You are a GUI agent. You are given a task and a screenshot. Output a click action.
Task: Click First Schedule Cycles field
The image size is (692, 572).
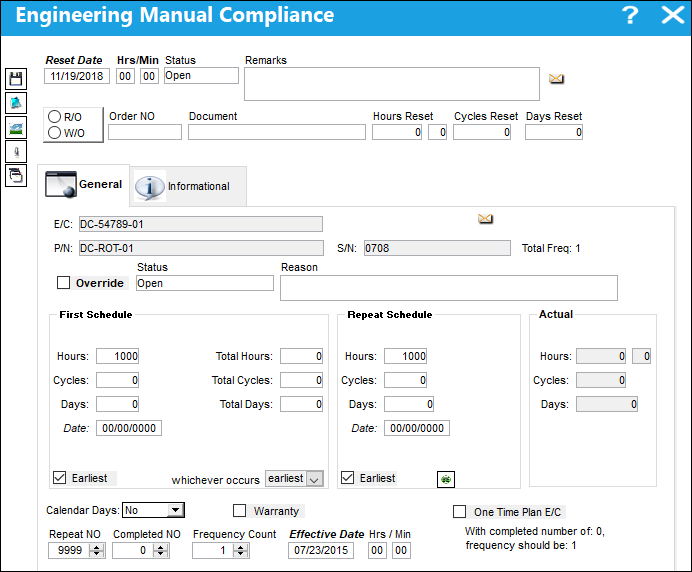(x=117, y=380)
